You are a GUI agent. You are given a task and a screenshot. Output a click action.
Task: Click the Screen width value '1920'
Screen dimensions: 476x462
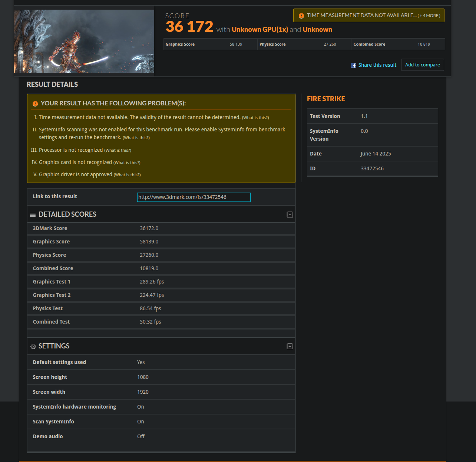point(143,392)
